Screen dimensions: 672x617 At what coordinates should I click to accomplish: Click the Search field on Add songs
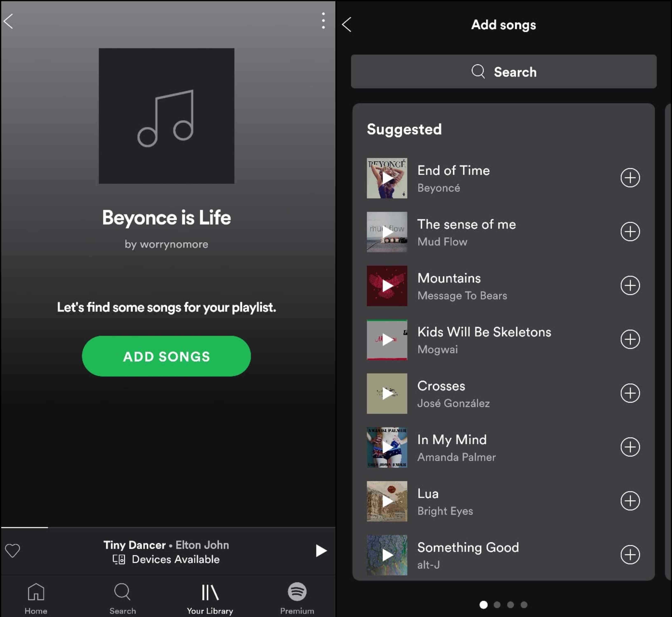504,71
